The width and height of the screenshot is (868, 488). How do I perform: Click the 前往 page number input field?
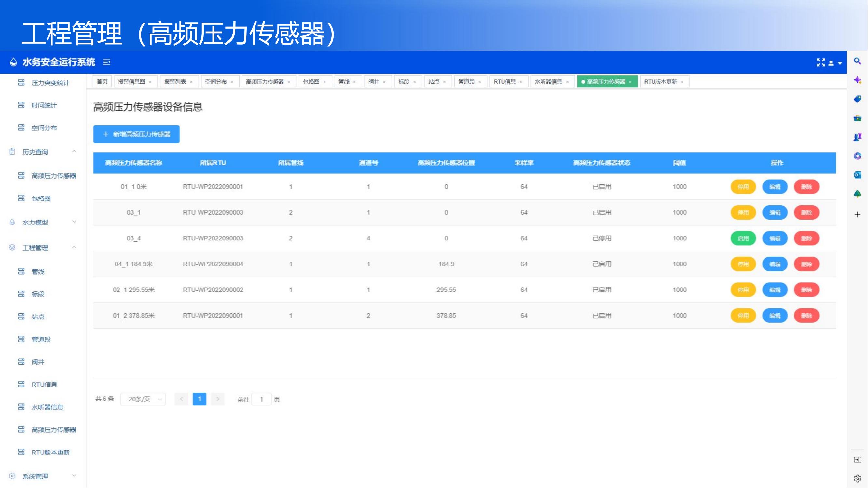click(x=261, y=399)
